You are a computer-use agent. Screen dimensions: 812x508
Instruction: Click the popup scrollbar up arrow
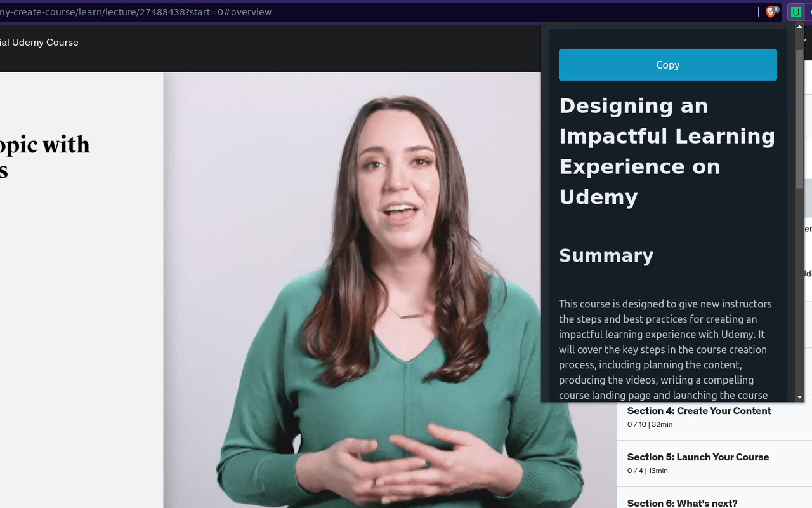point(799,27)
